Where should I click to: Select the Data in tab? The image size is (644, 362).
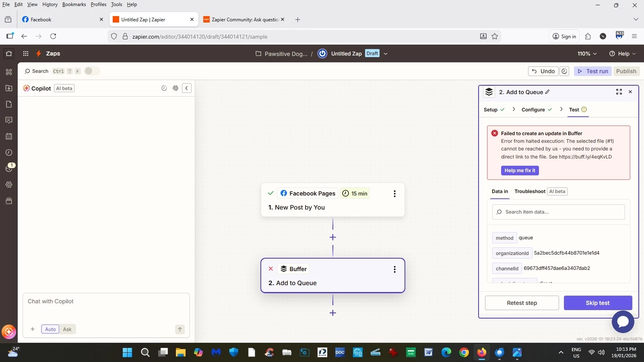tap(500, 191)
